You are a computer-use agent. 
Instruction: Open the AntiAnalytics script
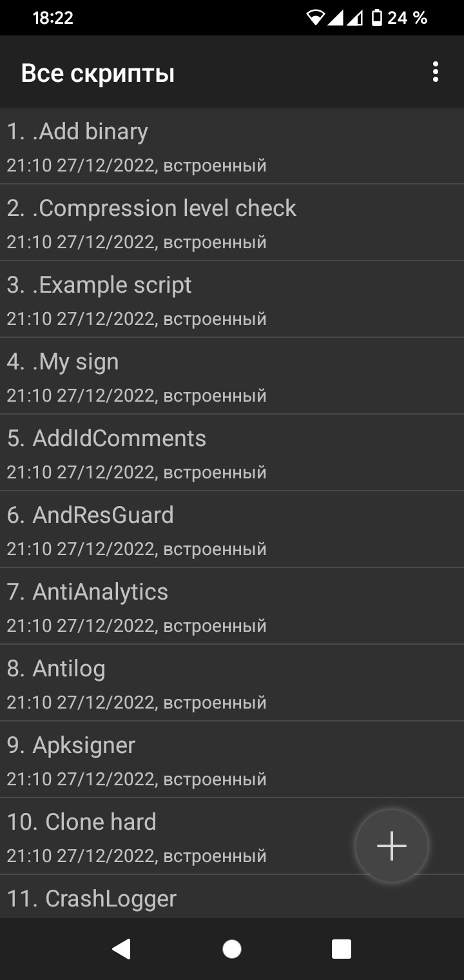pyautogui.click(x=232, y=606)
